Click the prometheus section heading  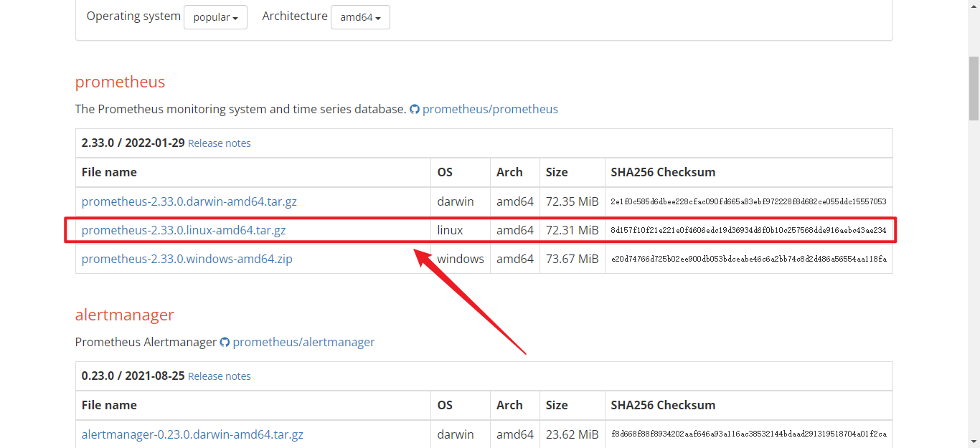pos(120,82)
